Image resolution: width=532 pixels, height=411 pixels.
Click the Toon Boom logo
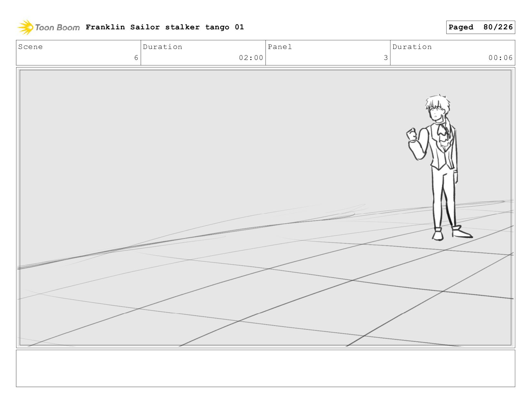click(x=48, y=27)
